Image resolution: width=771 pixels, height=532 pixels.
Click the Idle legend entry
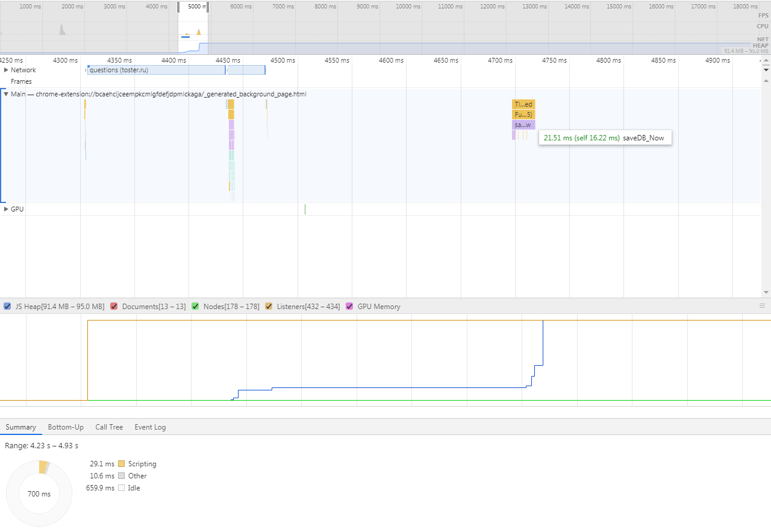(x=129, y=488)
